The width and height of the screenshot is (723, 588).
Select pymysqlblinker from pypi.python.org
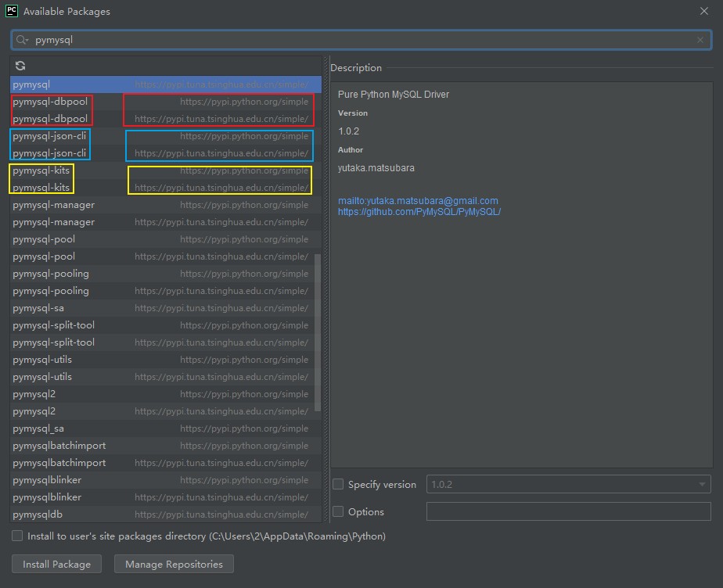click(166, 480)
